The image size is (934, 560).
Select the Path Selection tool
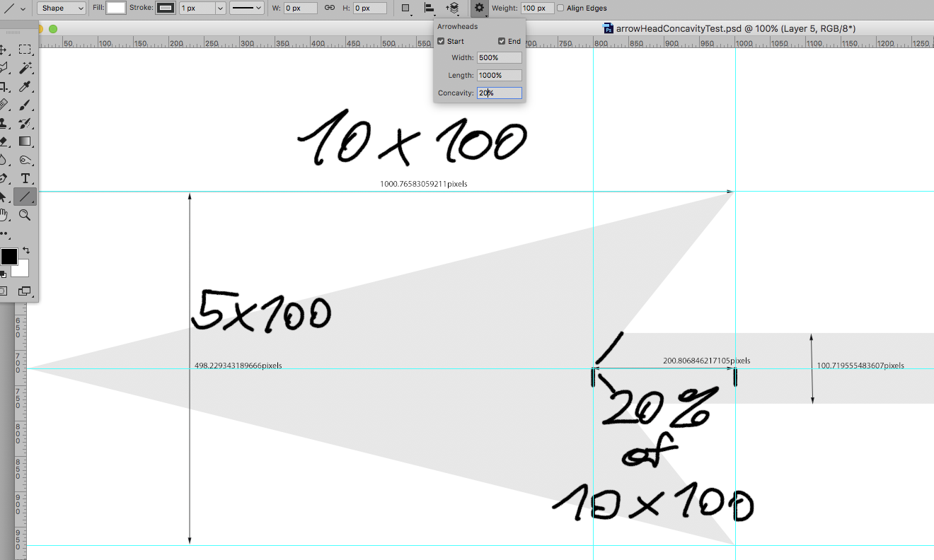pos(4,197)
